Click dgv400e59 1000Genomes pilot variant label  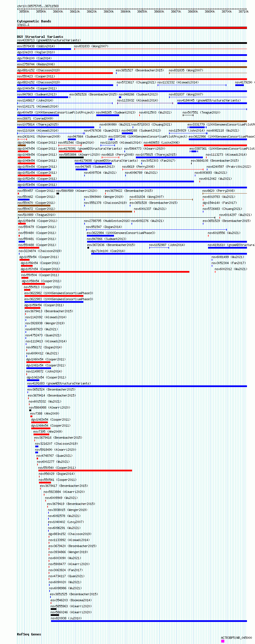(x=56, y=112)
